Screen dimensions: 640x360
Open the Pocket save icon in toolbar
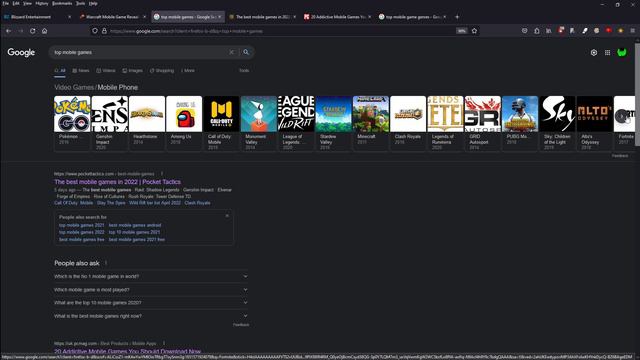[x=524, y=31]
